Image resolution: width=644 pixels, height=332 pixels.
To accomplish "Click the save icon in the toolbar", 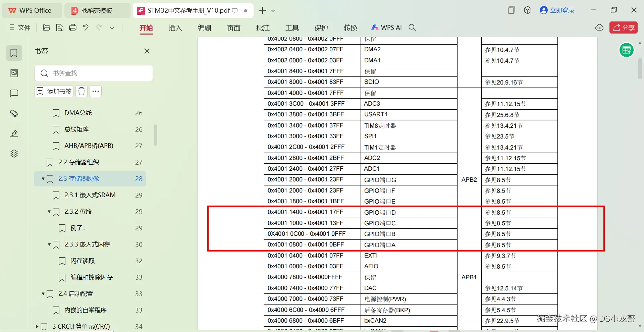I will 60,27.
